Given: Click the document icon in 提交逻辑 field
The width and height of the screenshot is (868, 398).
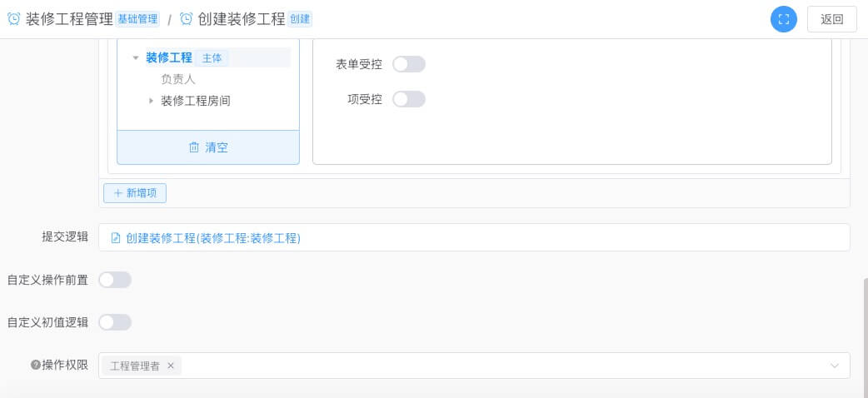Looking at the screenshot, I should tap(116, 238).
